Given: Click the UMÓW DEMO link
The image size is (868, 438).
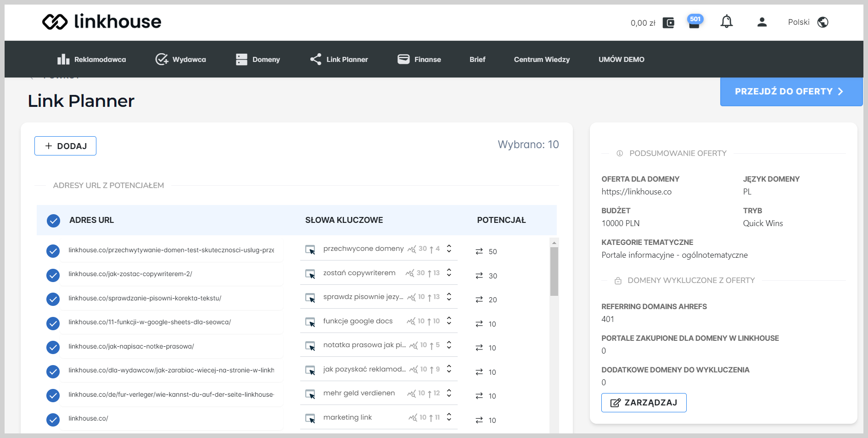Looking at the screenshot, I should (622, 59).
